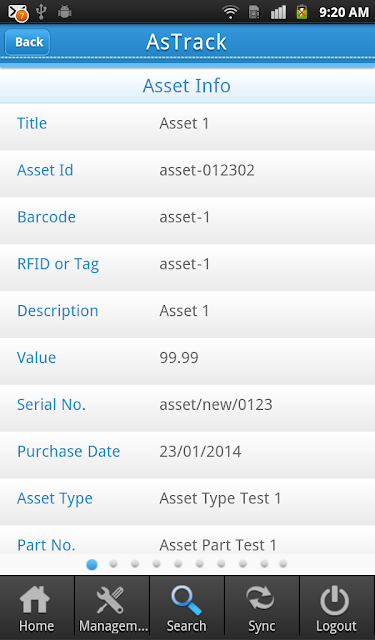Tap the Value field showing 99.99

click(x=179, y=358)
